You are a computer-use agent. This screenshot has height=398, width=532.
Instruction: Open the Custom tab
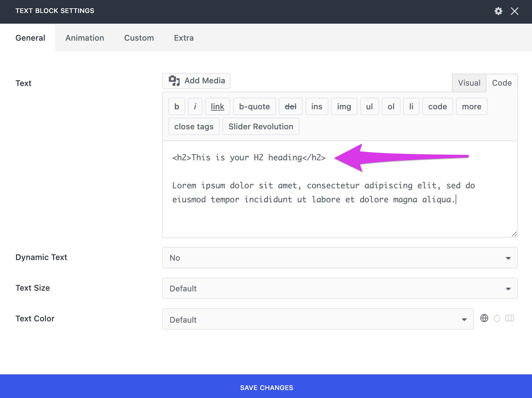(139, 38)
